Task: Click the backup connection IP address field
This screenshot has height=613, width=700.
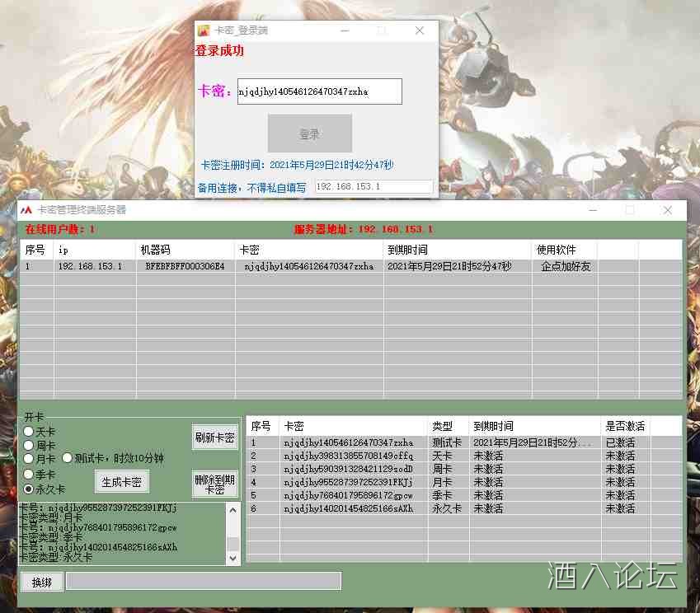Action: click(375, 187)
